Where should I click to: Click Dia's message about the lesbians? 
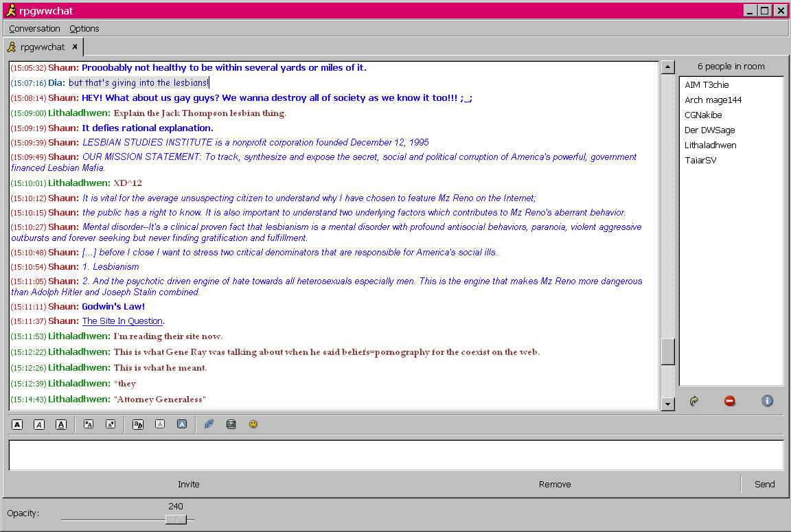(139, 82)
